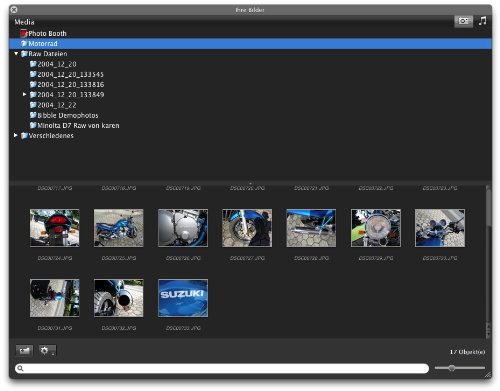
Task: Expand the Verschiedenes folder
Action: 16,135
